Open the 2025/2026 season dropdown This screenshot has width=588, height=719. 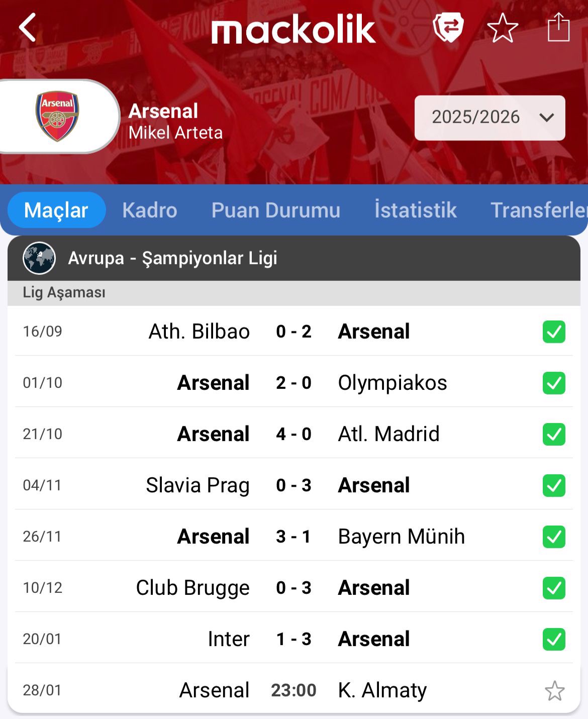tap(489, 118)
